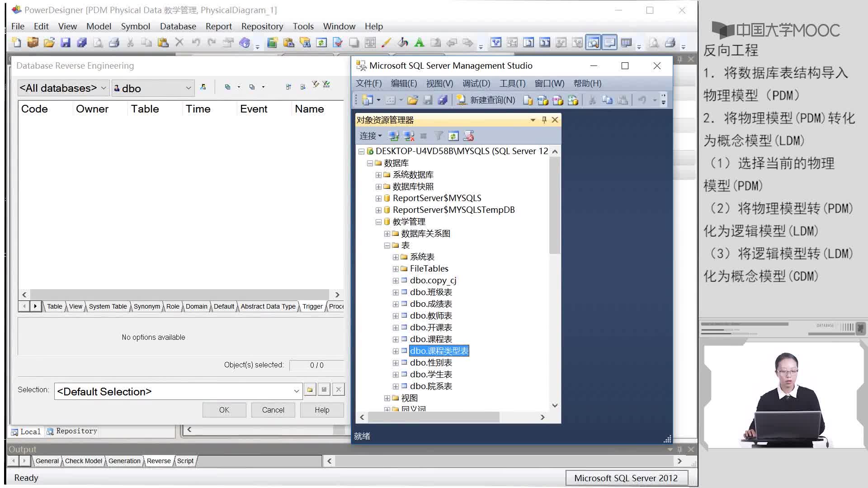Open the Database menu in PowerDesigner
Image resolution: width=868 pixels, height=488 pixels.
(178, 26)
